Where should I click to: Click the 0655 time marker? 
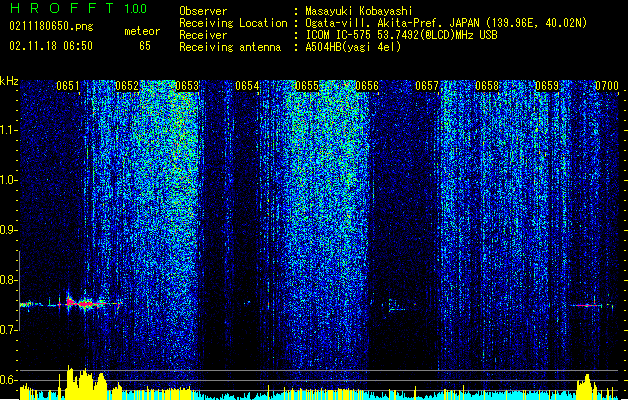coord(307,86)
